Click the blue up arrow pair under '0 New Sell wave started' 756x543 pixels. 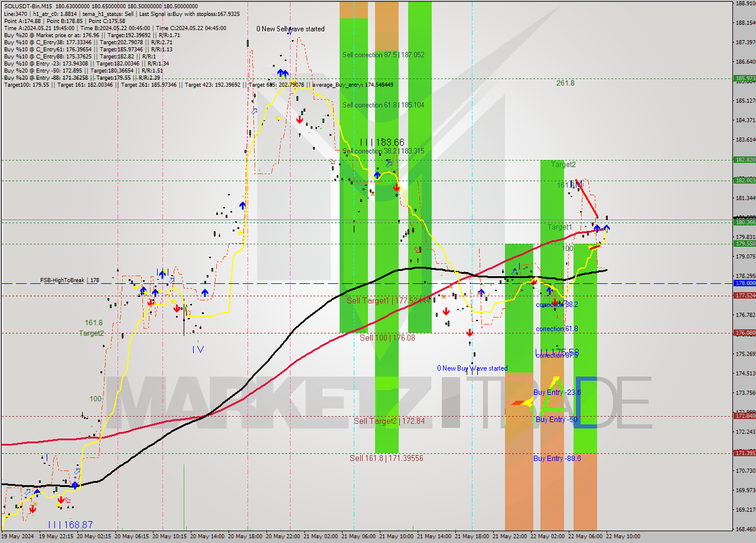click(283, 74)
